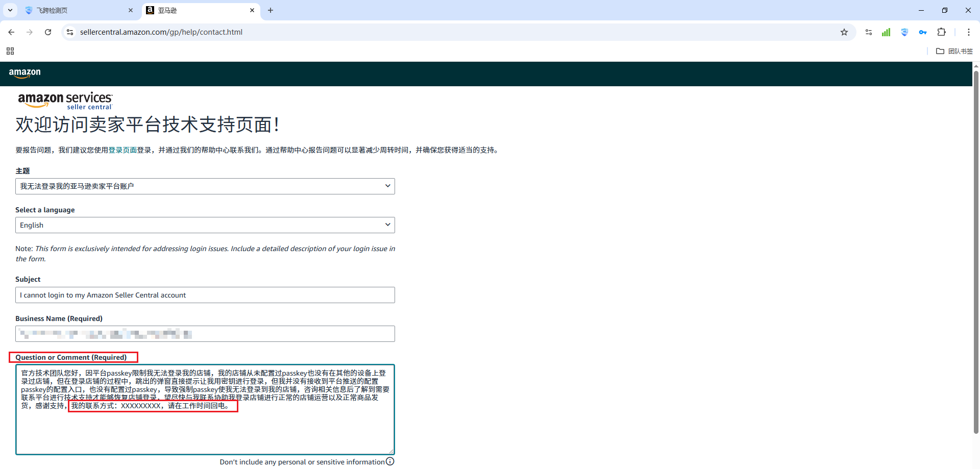Click the Business Name input field

[x=205, y=334]
